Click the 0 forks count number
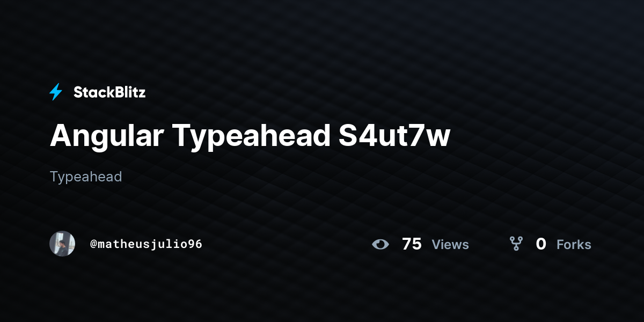Viewport: 644px width, 322px height. 541,244
